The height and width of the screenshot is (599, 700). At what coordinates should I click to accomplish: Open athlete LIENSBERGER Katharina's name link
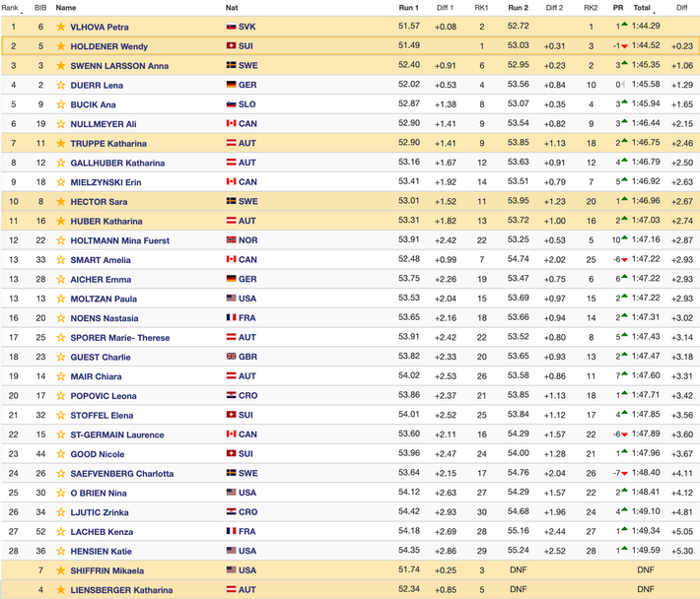[122, 590]
